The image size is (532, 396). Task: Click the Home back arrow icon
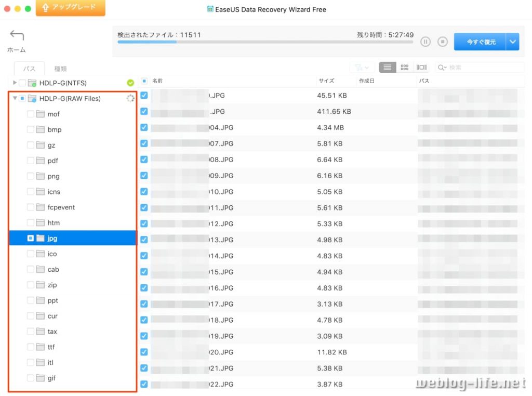coord(17,35)
